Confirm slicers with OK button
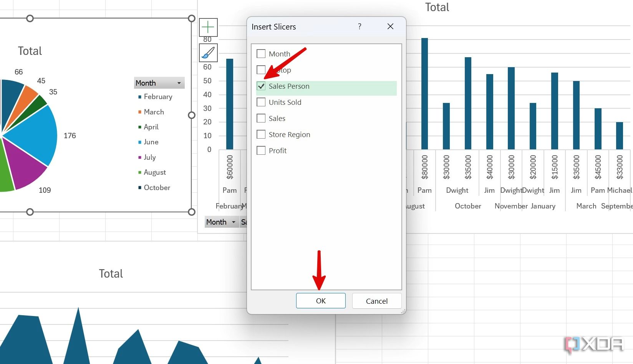633x364 pixels. [321, 301]
